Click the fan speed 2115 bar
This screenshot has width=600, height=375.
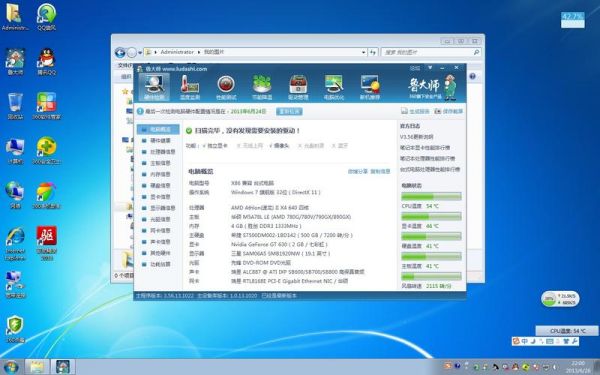(x=431, y=276)
